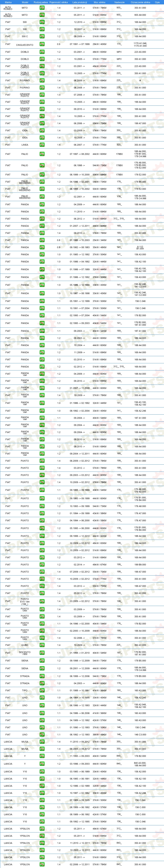This screenshot has width=164, height=868.
Task: Click the Moc silnika column header
Action: [99, 2]
